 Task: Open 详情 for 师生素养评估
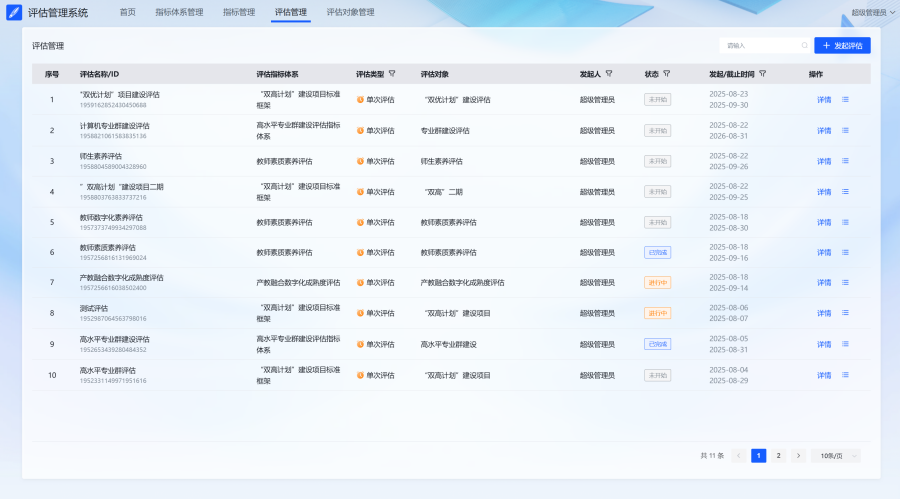pos(824,161)
